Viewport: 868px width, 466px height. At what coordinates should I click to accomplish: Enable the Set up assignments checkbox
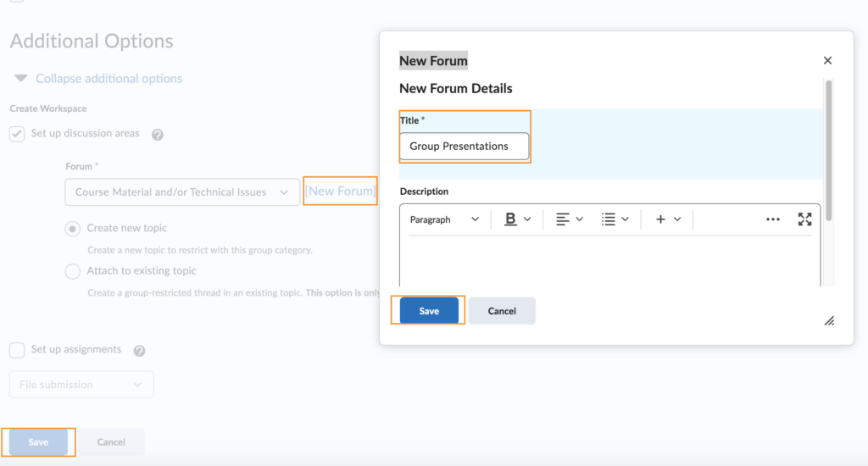[17, 350]
